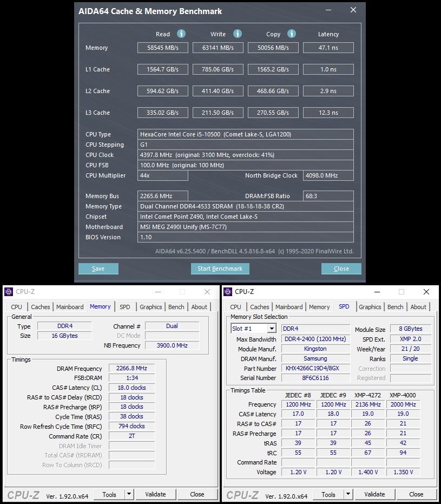Click L3 Cache Copy value 270.55 GB/s
The width and height of the screenshot is (441, 504).
point(273,113)
